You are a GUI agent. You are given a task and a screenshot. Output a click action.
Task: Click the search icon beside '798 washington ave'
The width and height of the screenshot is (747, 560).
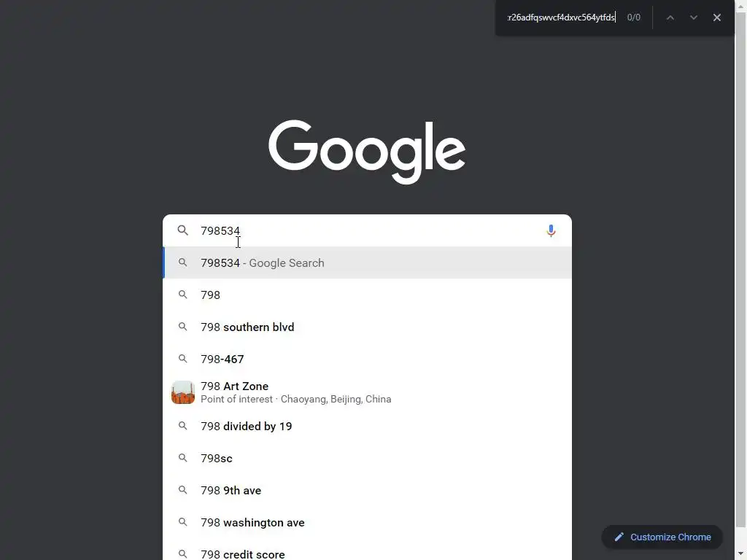tap(183, 522)
